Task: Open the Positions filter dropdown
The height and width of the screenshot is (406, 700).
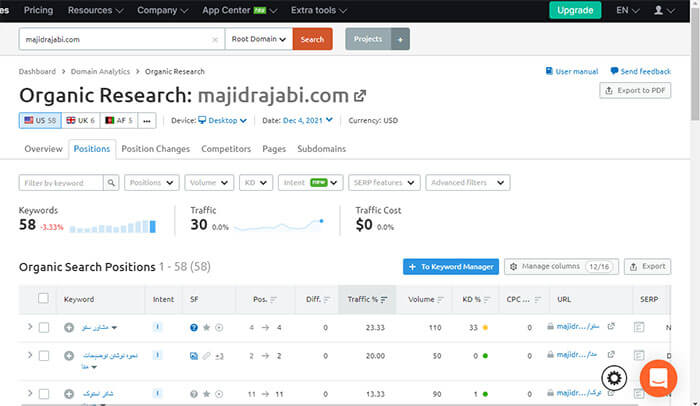Action: tap(152, 183)
